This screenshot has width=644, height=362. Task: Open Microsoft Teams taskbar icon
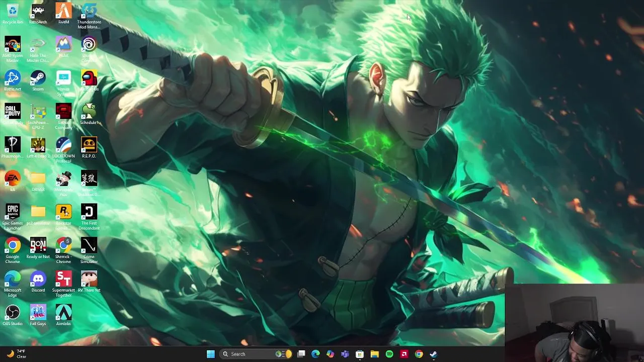[345, 354]
